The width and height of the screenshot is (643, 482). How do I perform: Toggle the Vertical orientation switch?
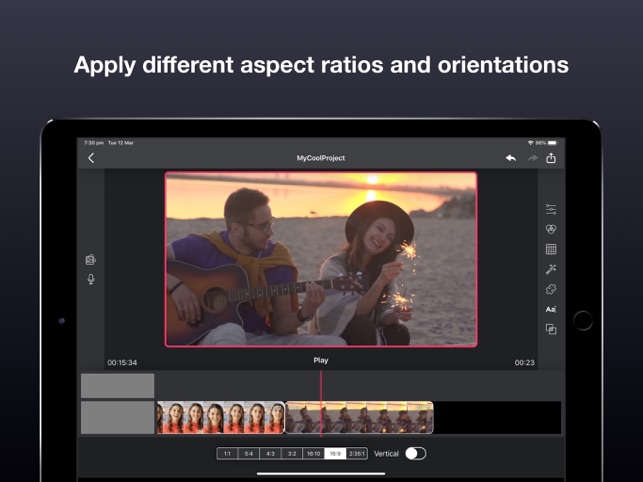point(416,453)
